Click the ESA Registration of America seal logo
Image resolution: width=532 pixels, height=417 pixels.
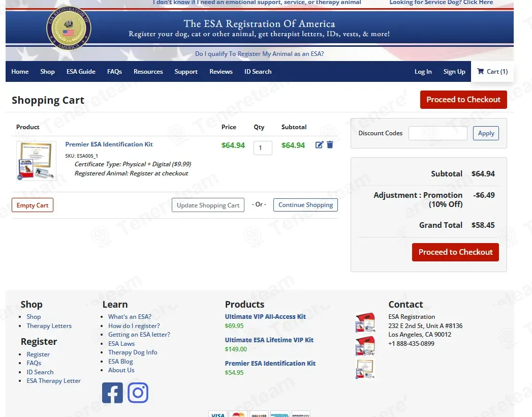[69, 28]
